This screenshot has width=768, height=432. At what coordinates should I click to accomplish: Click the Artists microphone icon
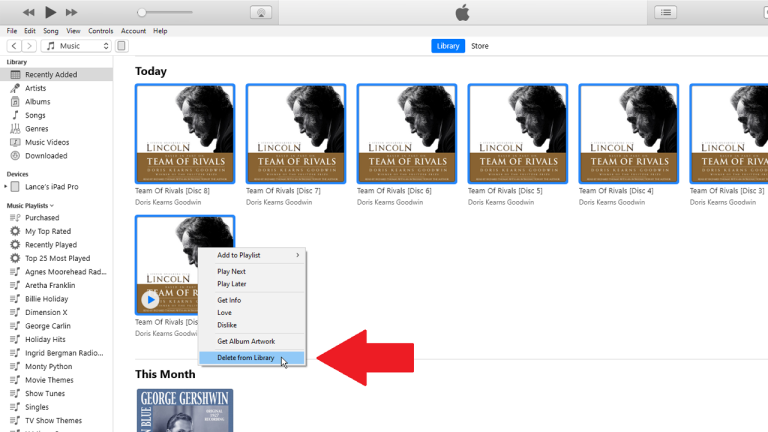[x=15, y=88]
